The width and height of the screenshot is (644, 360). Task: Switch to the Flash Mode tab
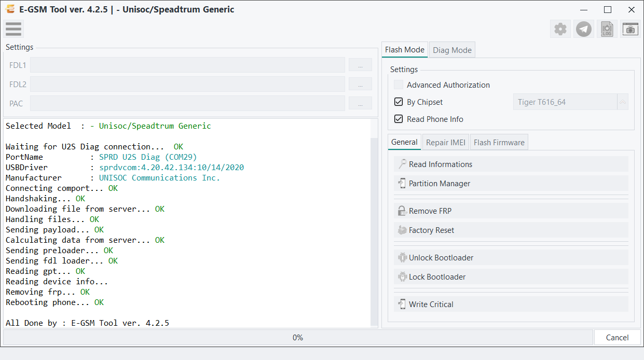tap(405, 50)
